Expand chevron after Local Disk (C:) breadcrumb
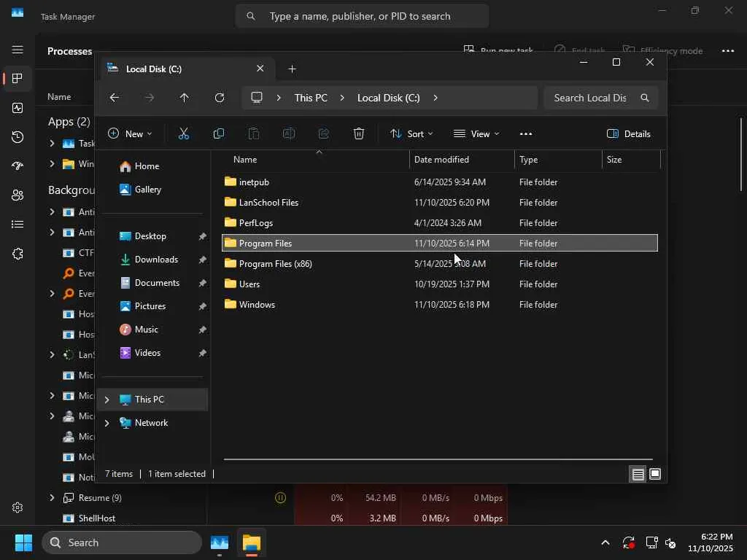The image size is (747, 560). (x=436, y=98)
